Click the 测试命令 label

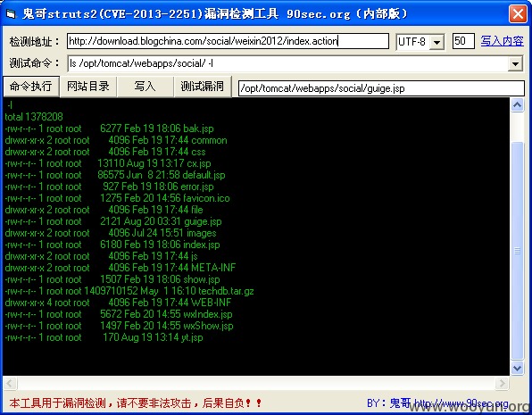35,63
